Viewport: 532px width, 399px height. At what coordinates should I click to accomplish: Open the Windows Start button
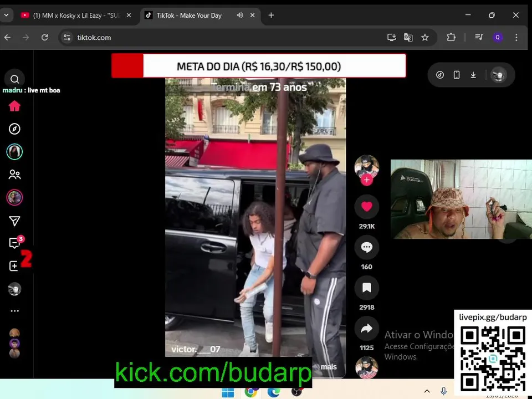[x=228, y=392]
